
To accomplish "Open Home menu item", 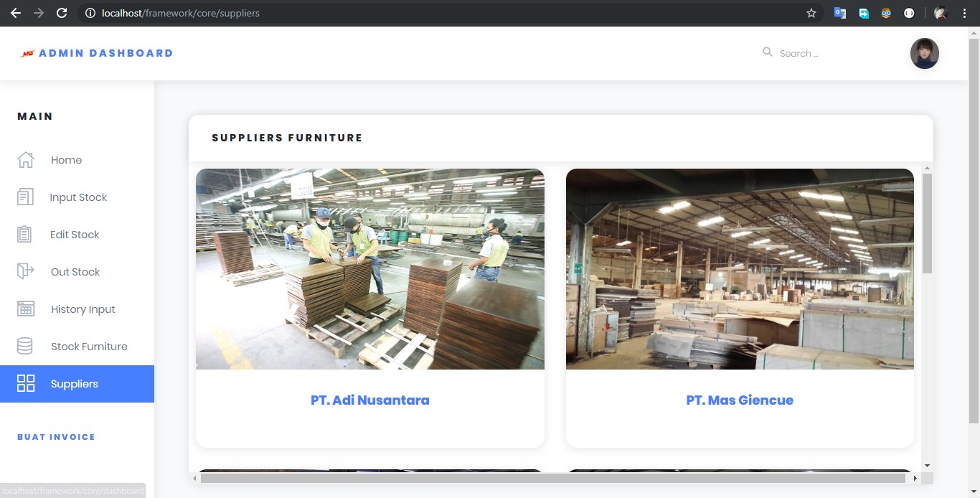I will click(77, 160).
